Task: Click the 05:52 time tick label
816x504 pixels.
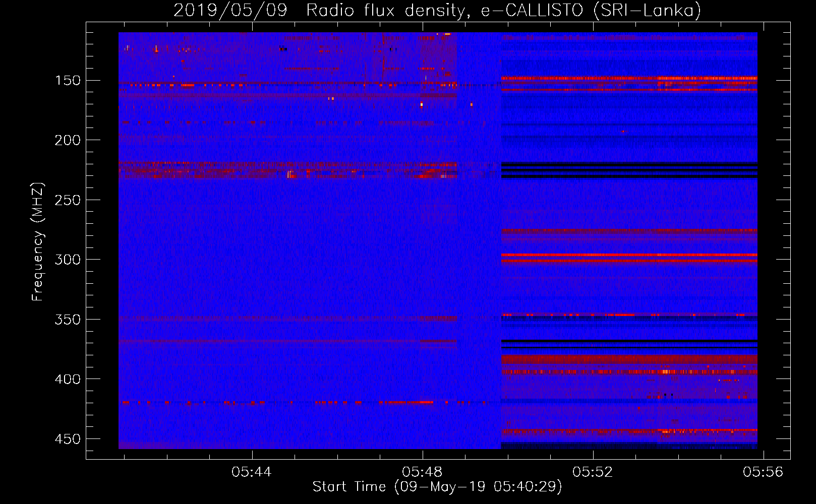Action: [x=593, y=472]
